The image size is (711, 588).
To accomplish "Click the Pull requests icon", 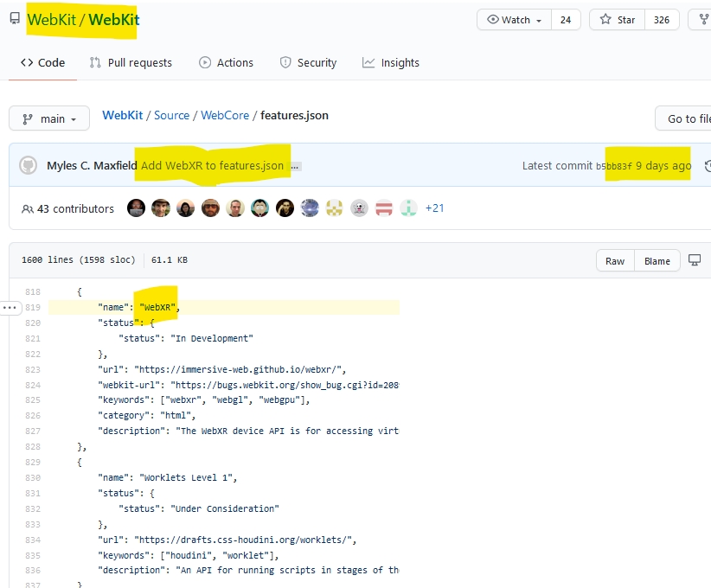I will click(x=95, y=62).
